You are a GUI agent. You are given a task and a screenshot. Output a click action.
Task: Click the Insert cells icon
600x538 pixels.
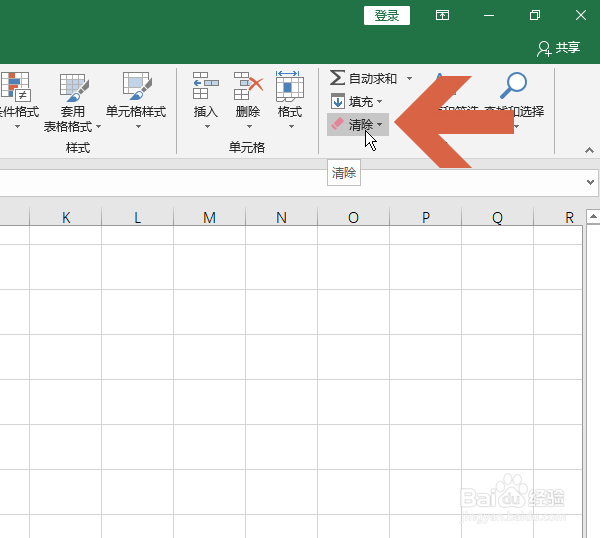pyautogui.click(x=205, y=86)
